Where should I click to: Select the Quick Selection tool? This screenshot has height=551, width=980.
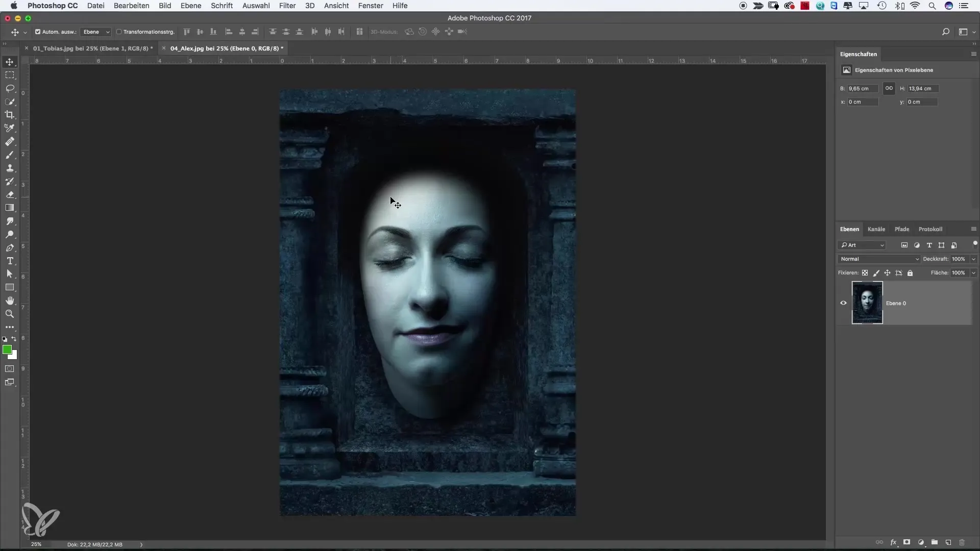pos(10,102)
